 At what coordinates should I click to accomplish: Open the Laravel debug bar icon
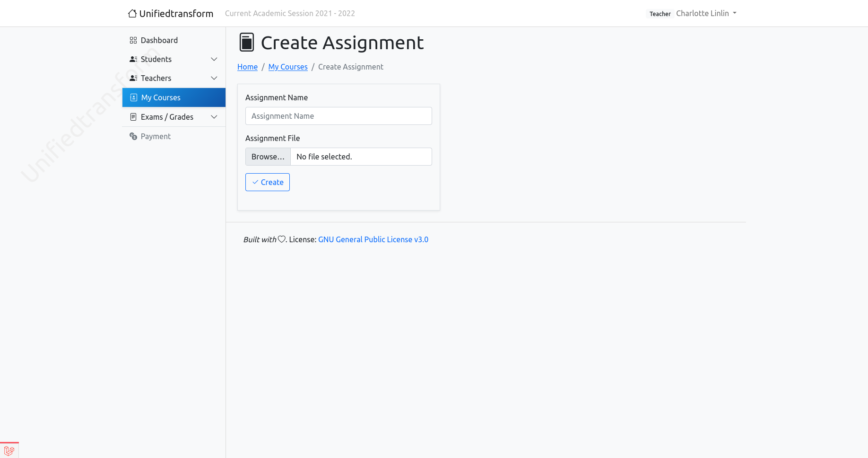pyautogui.click(x=9, y=450)
